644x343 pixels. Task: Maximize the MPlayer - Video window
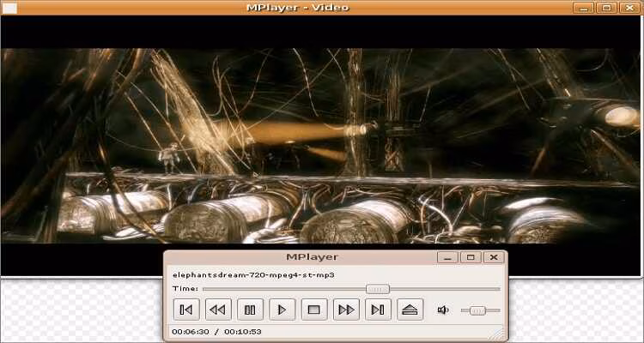tap(606, 8)
